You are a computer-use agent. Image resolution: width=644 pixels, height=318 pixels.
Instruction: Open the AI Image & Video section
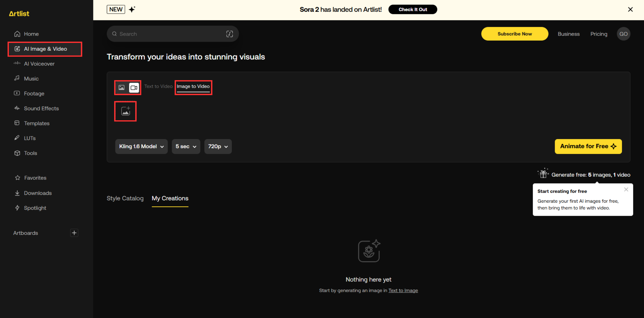(46, 49)
